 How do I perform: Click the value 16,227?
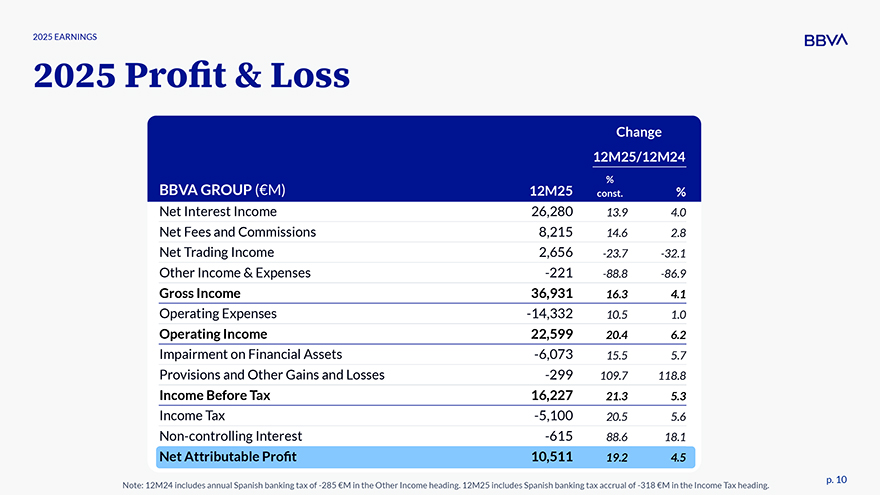coord(552,395)
